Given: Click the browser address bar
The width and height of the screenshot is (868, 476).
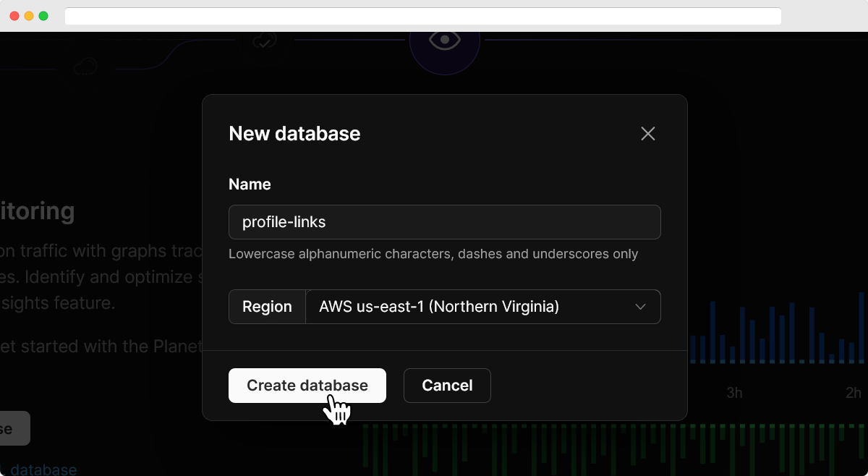Looking at the screenshot, I should 423,15.
